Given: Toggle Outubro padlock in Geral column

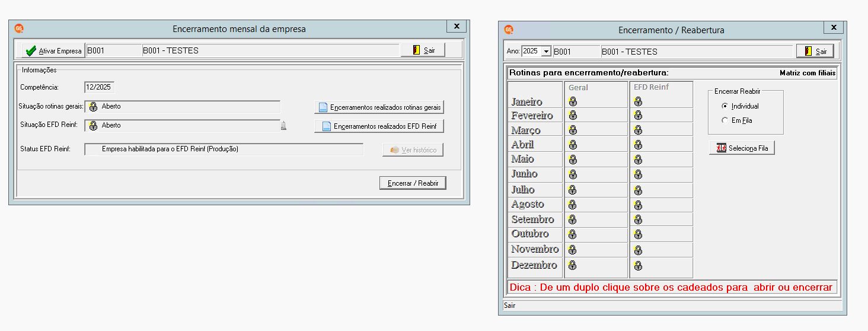Looking at the screenshot, I should coord(573,234).
